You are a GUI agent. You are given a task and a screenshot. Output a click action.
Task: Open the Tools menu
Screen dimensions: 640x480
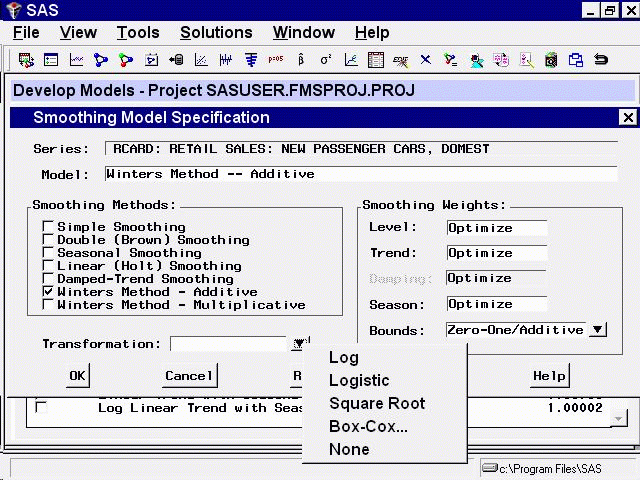(138, 33)
